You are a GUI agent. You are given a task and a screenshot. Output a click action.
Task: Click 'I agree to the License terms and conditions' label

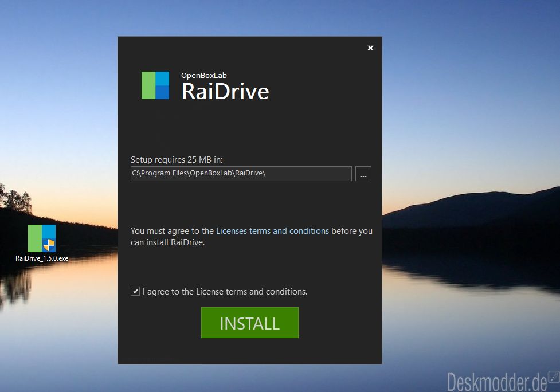(225, 292)
